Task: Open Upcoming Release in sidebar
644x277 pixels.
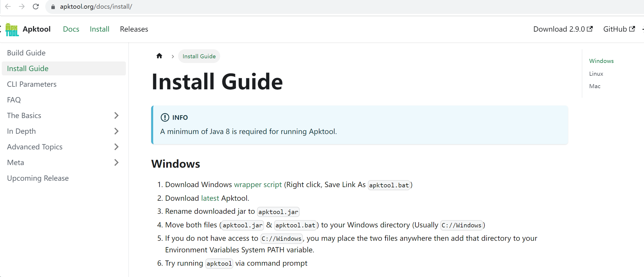Action: click(x=64, y=178)
